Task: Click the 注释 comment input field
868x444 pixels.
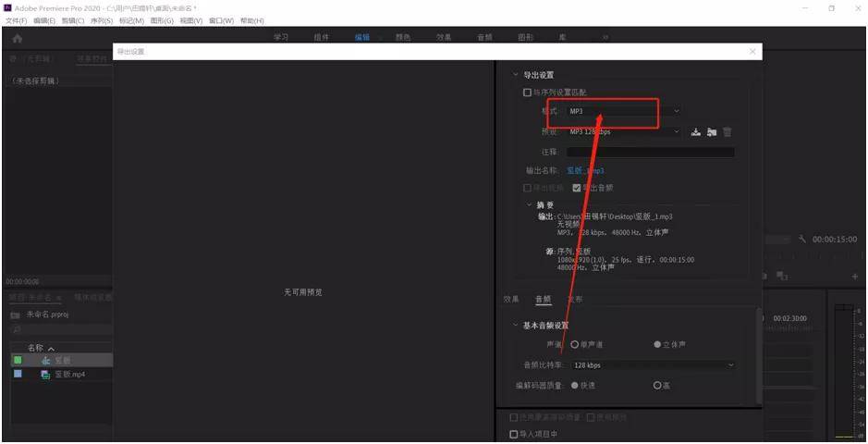Action: click(x=651, y=152)
